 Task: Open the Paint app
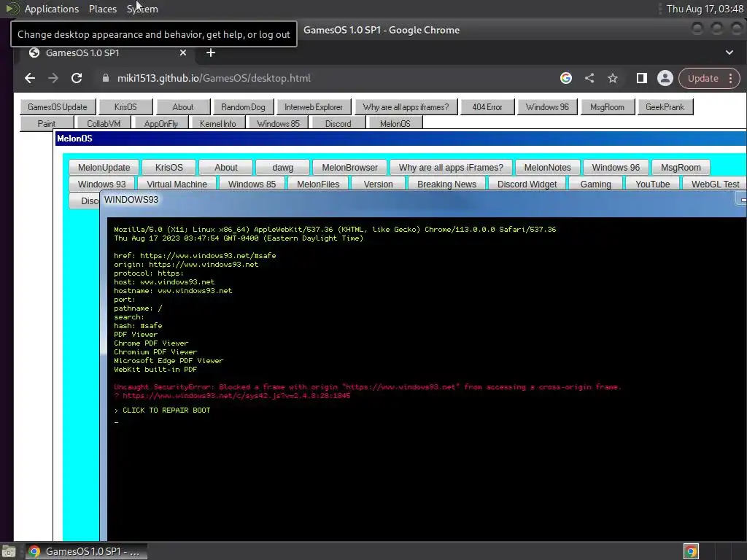point(46,123)
